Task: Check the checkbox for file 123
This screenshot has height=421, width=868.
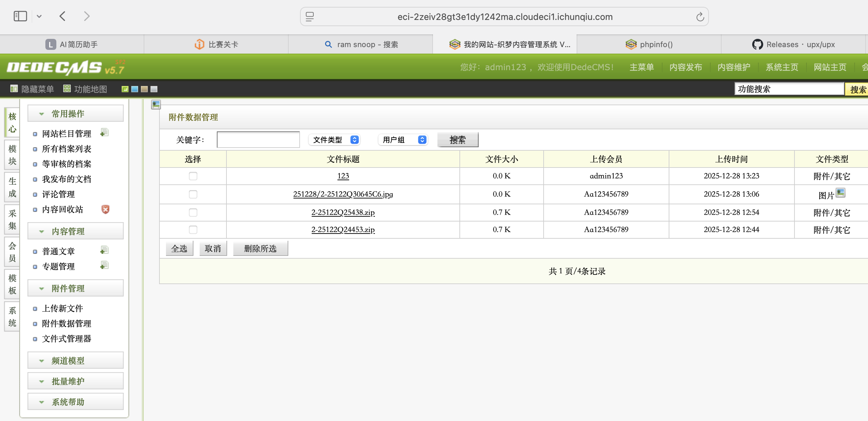Action: point(193,176)
